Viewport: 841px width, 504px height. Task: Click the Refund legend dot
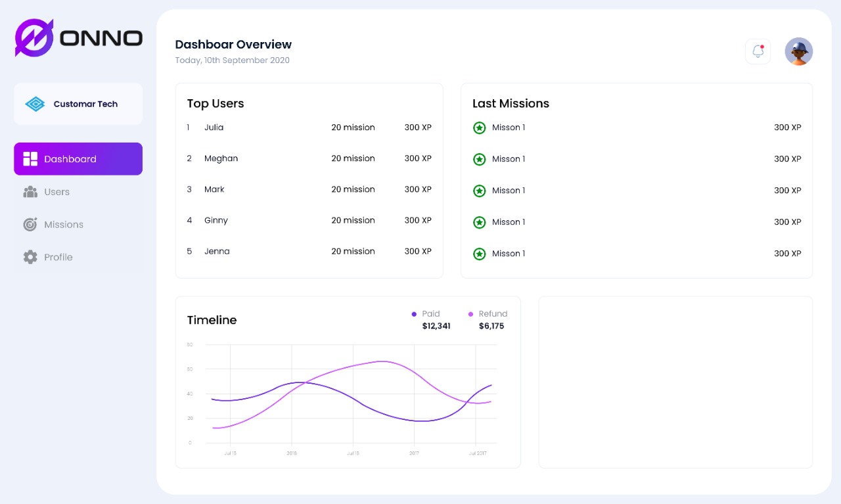[470, 314]
